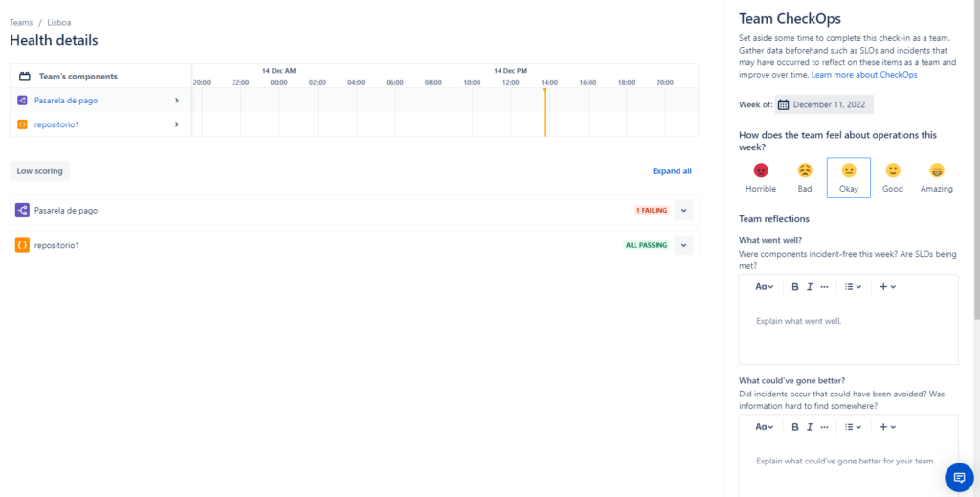Screen dimensions: 980x497
Task: Open Week of December 11, 2022 date picker
Action: (x=824, y=104)
